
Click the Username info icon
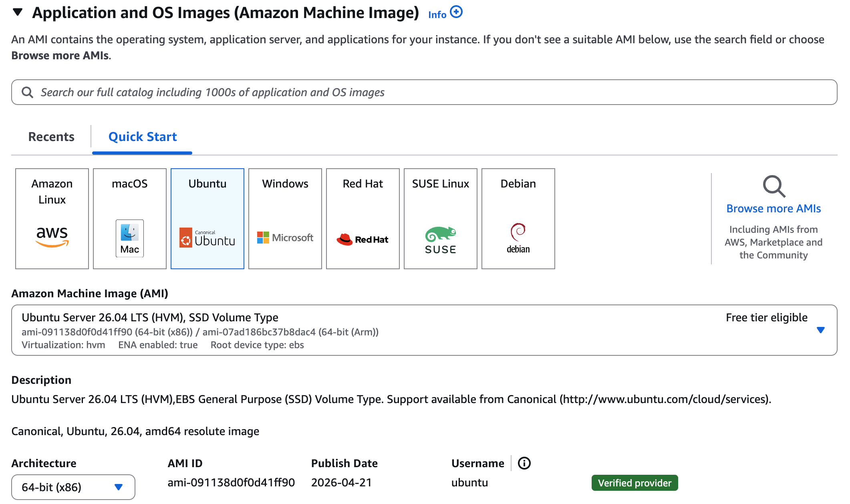524,464
